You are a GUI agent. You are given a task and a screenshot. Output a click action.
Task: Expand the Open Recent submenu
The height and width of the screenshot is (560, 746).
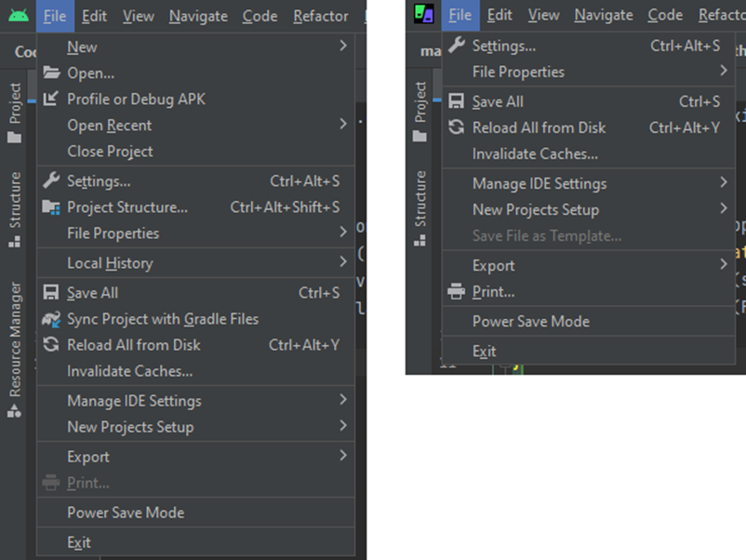[342, 125]
